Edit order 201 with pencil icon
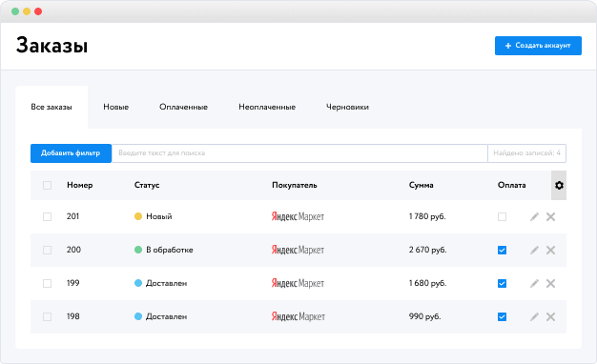Image resolution: width=597 pixels, height=364 pixels. [535, 217]
